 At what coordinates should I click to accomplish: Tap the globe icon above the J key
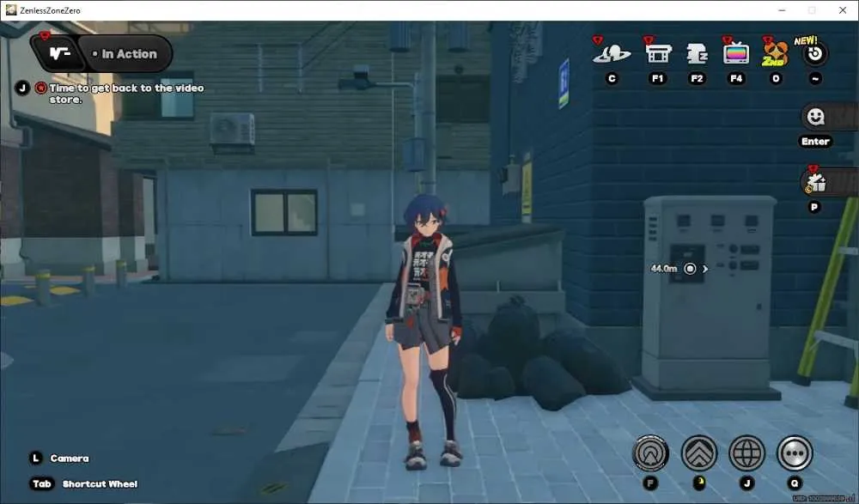pos(746,453)
